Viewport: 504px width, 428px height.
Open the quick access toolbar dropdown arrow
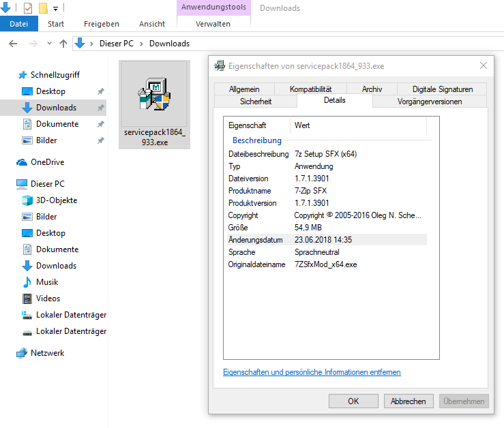[55, 9]
